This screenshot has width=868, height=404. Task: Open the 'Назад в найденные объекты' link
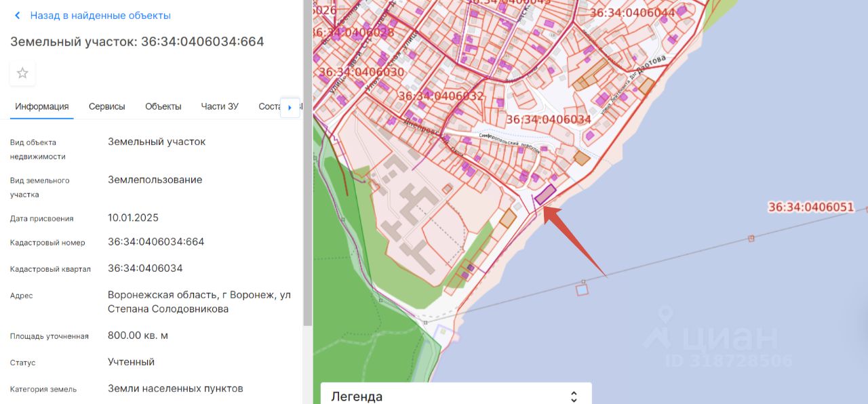point(100,16)
